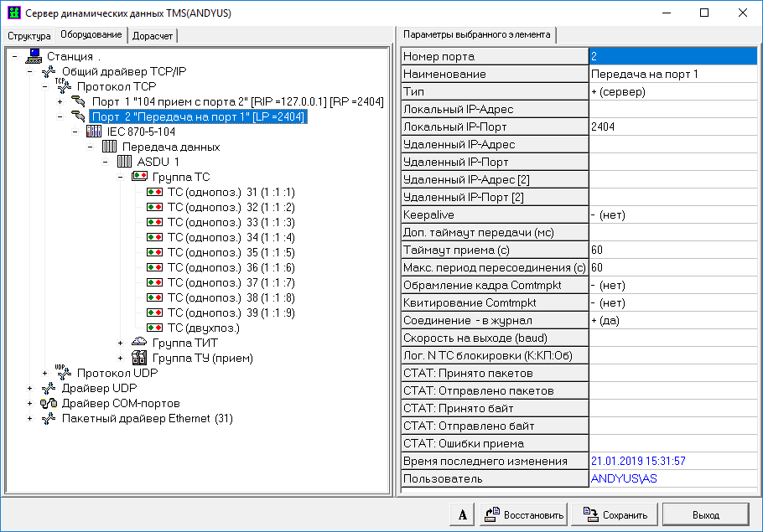Expand Пакетный драйвер Ethernet (31) node
Image resolution: width=763 pixels, height=532 pixels.
pyautogui.click(x=30, y=418)
